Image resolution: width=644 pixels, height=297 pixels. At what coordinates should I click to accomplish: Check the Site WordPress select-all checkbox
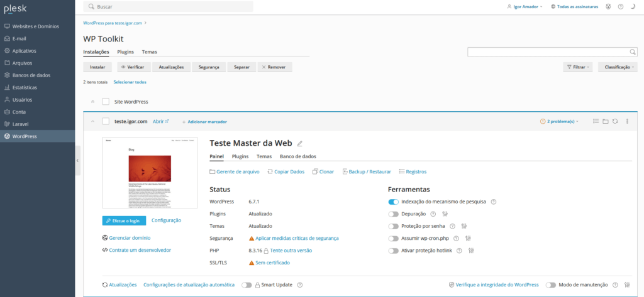click(106, 101)
